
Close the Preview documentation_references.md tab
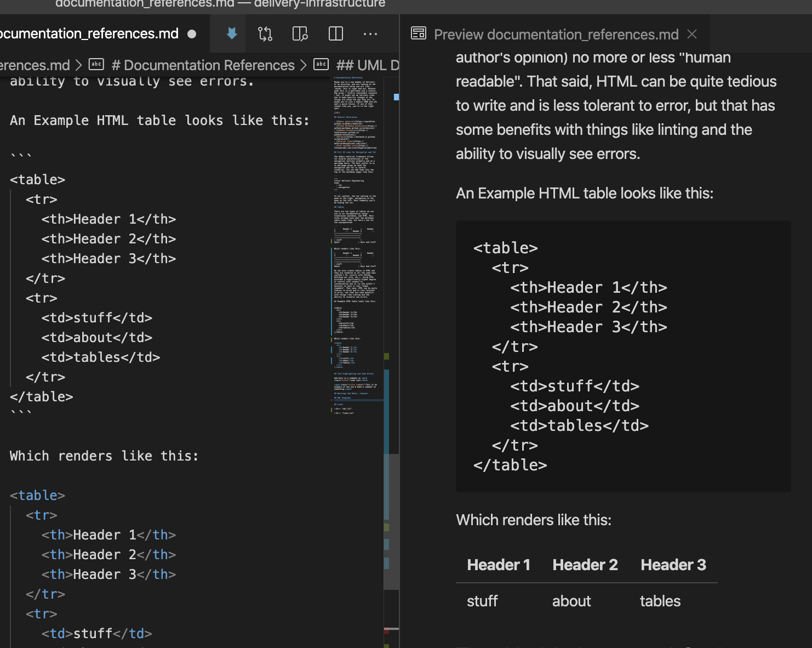692,34
